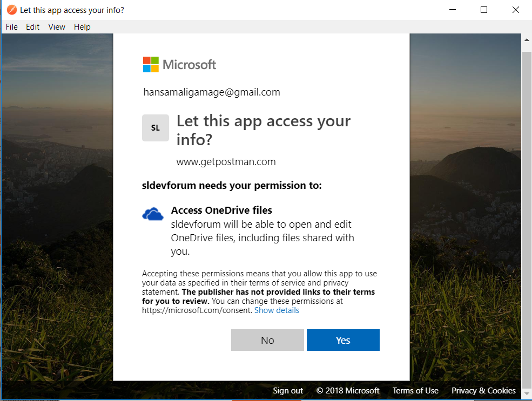Click the Microsoft four-color logo
The image size is (532, 401).
(151, 64)
